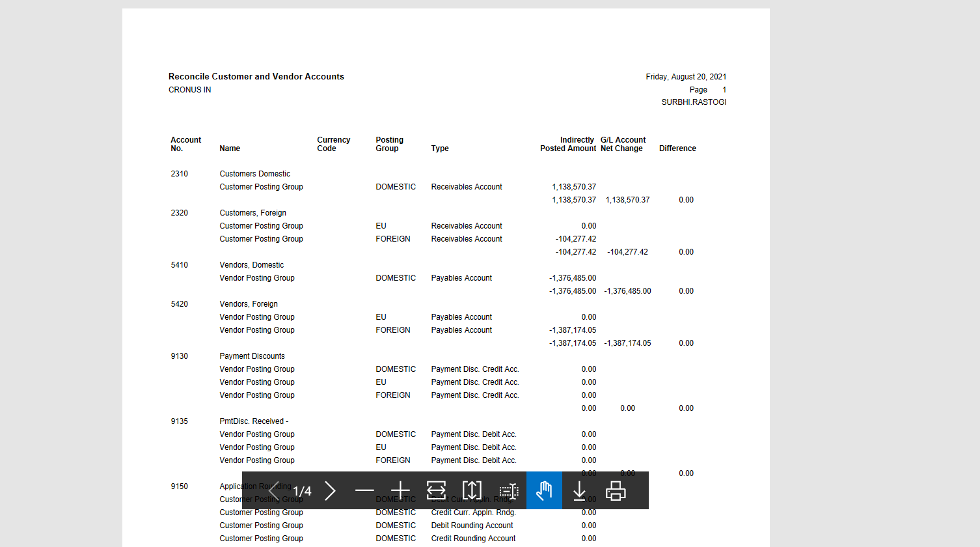
Task: Click the Customers, Foreign account name
Action: (252, 212)
